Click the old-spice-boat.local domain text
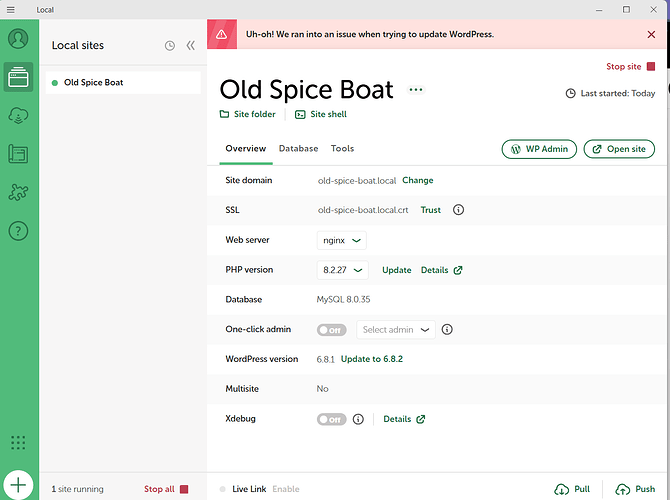The image size is (670, 500). click(357, 181)
